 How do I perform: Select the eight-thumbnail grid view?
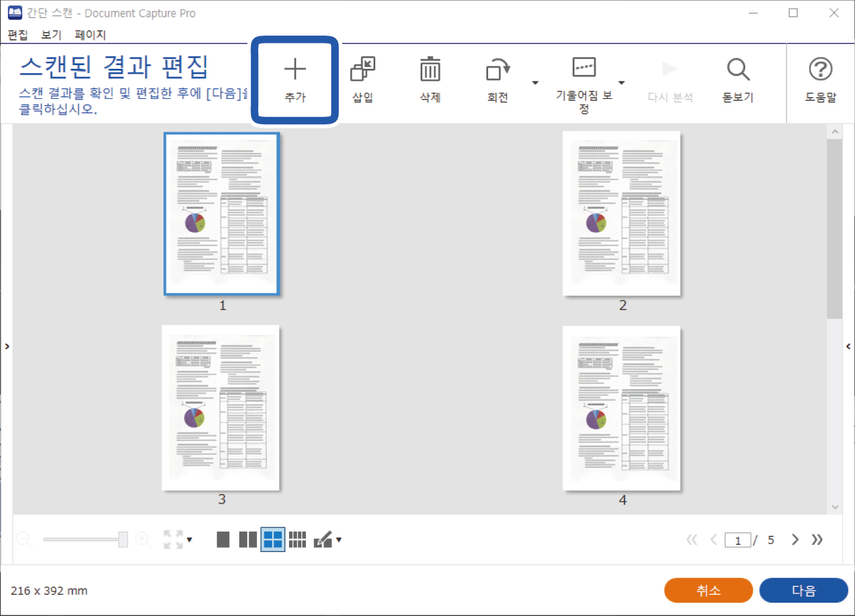point(297,539)
